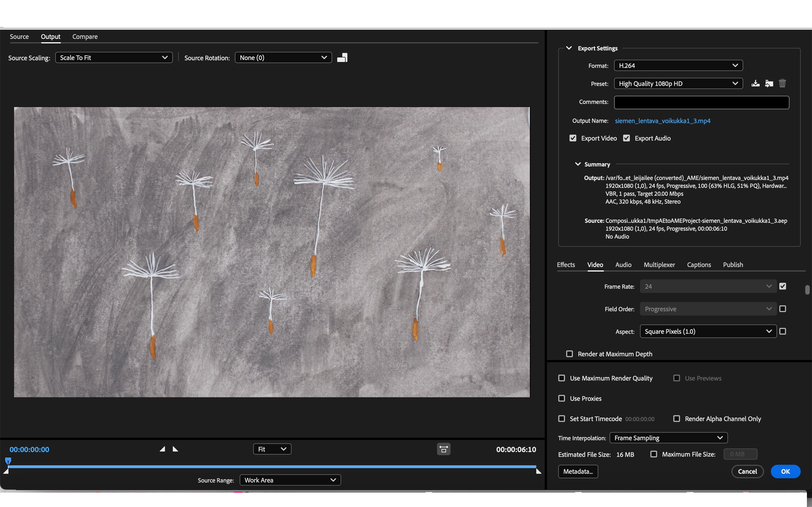This screenshot has height=507, width=812.
Task: Click the siemen_lentava_voikukka1_3.mp4 output name link
Action: 662,121
